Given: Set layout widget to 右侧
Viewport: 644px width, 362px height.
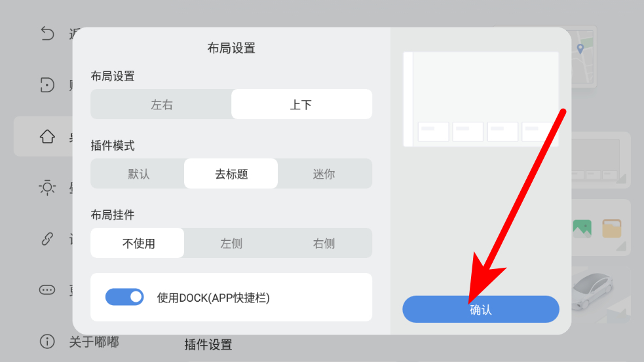Looking at the screenshot, I should pyautogui.click(x=324, y=243).
